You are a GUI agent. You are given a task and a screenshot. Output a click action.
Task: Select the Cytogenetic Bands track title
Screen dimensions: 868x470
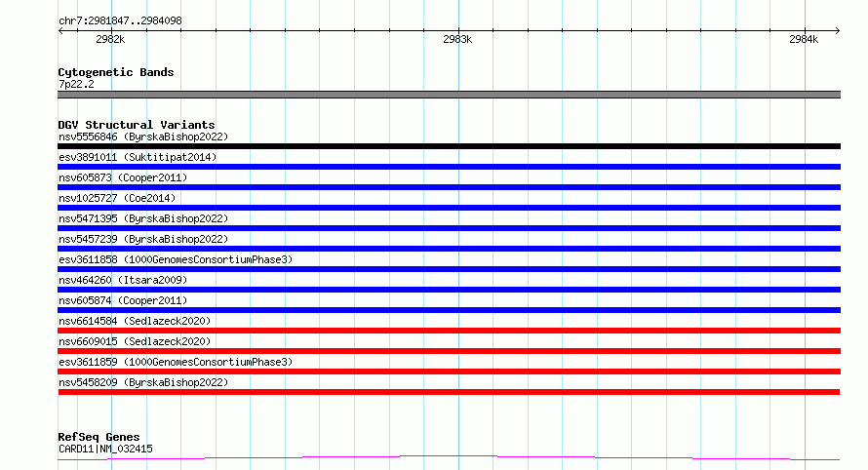(x=116, y=72)
